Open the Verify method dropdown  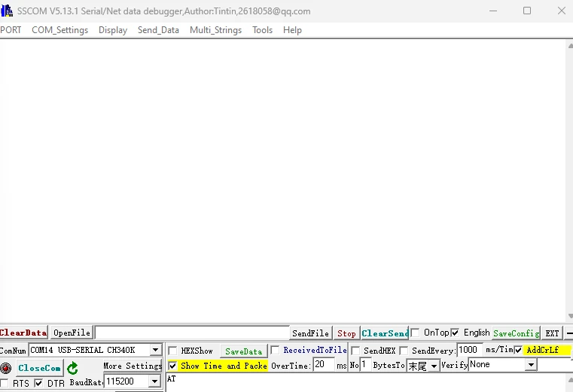531,365
